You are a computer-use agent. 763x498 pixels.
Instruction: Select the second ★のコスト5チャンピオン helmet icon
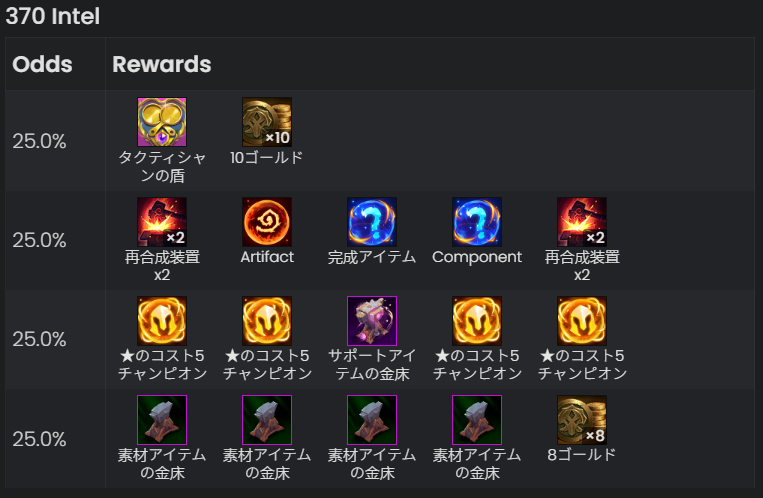(267, 321)
